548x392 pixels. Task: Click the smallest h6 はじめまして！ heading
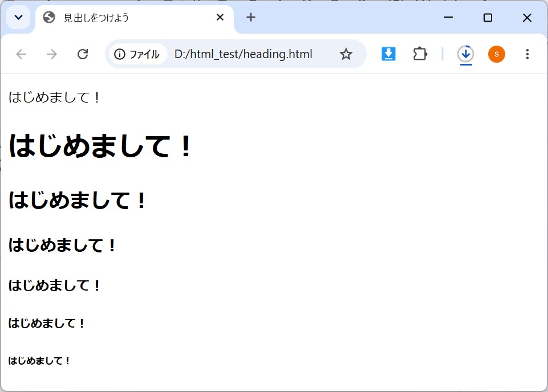(39, 361)
